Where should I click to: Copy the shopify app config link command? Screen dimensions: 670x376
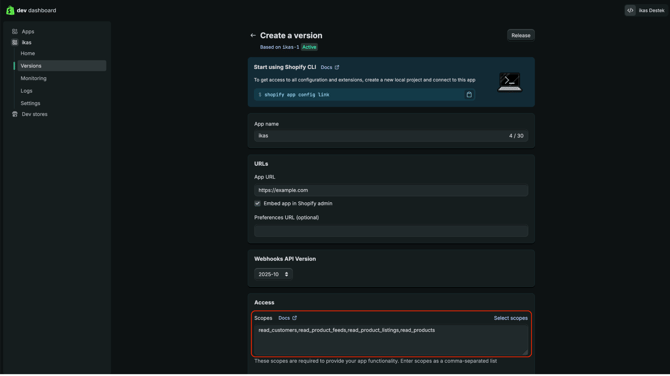pyautogui.click(x=469, y=95)
